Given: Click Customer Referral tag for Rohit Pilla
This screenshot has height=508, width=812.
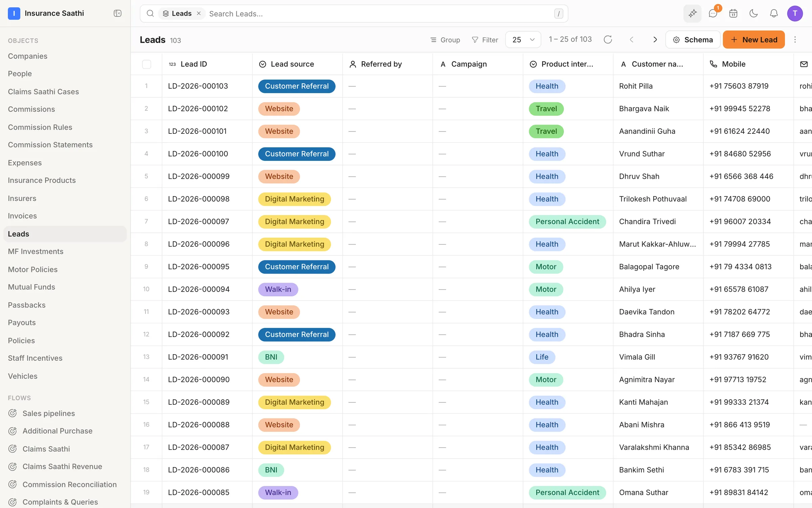Looking at the screenshot, I should [297, 86].
